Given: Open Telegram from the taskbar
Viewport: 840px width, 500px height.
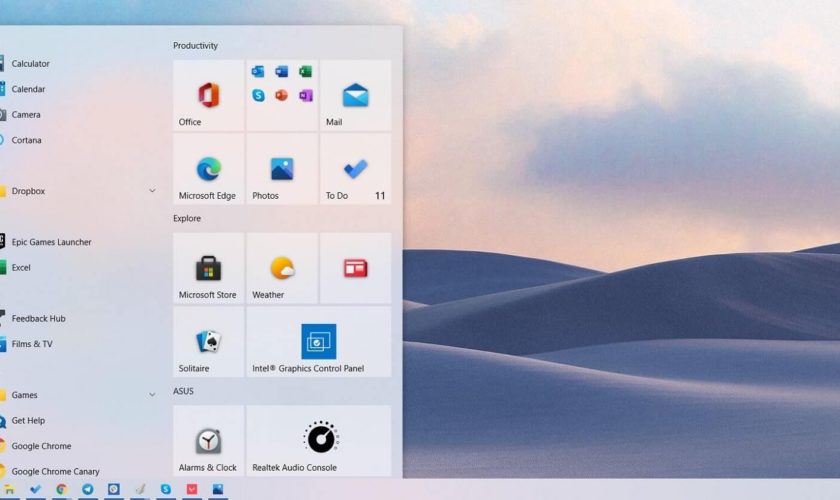Looking at the screenshot, I should click(88, 490).
